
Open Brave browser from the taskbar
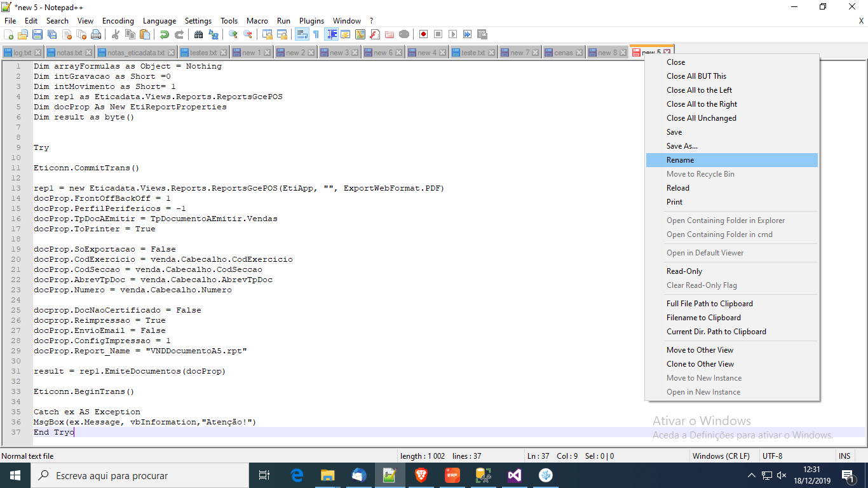click(x=421, y=475)
